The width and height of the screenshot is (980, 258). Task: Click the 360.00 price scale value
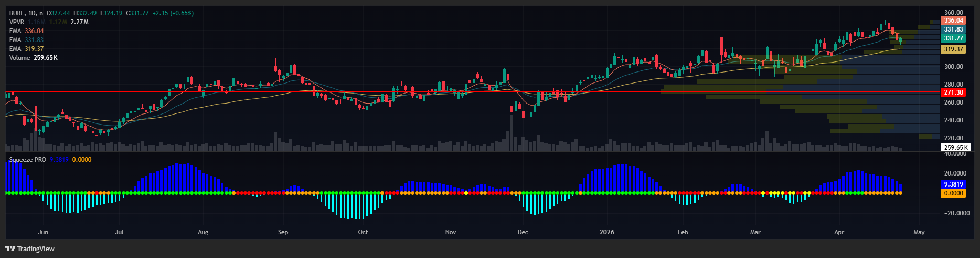[x=953, y=13]
